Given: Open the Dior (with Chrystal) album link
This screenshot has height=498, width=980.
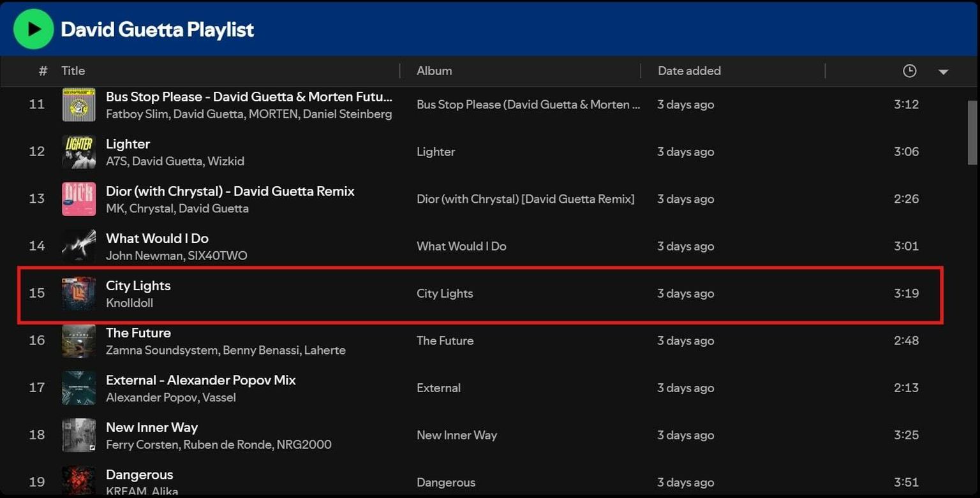Looking at the screenshot, I should [525, 199].
